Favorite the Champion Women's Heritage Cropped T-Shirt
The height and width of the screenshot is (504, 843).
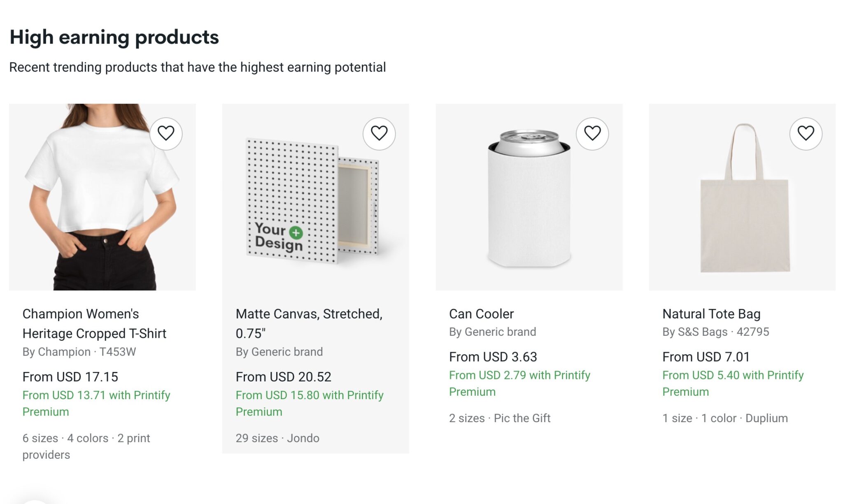[166, 134]
